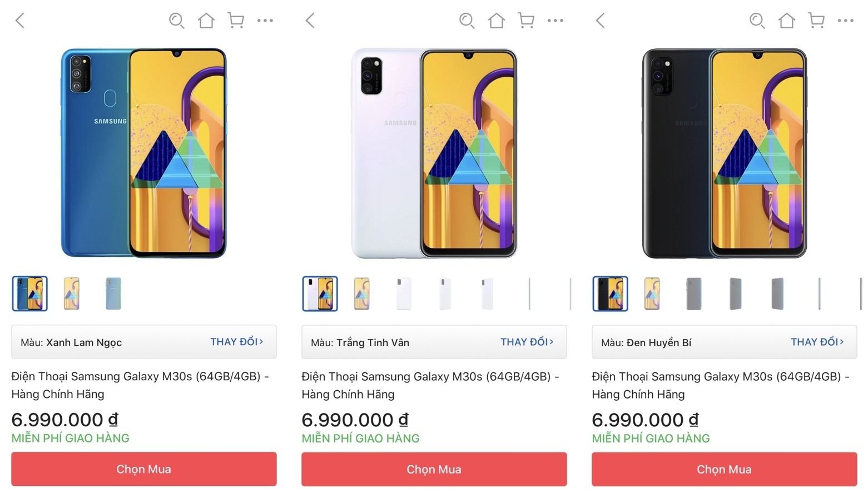Tap the back arrow on the blue phone page

tap(20, 21)
